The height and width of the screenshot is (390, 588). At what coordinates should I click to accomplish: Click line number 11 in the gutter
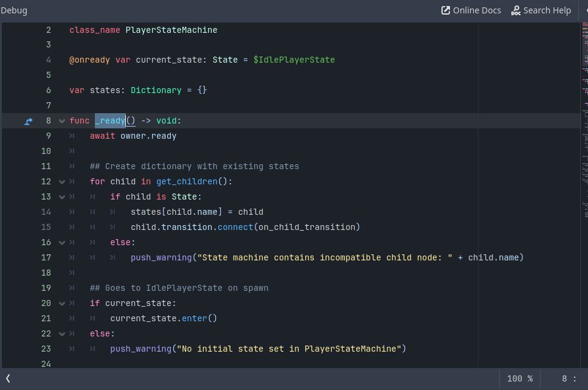click(46, 166)
